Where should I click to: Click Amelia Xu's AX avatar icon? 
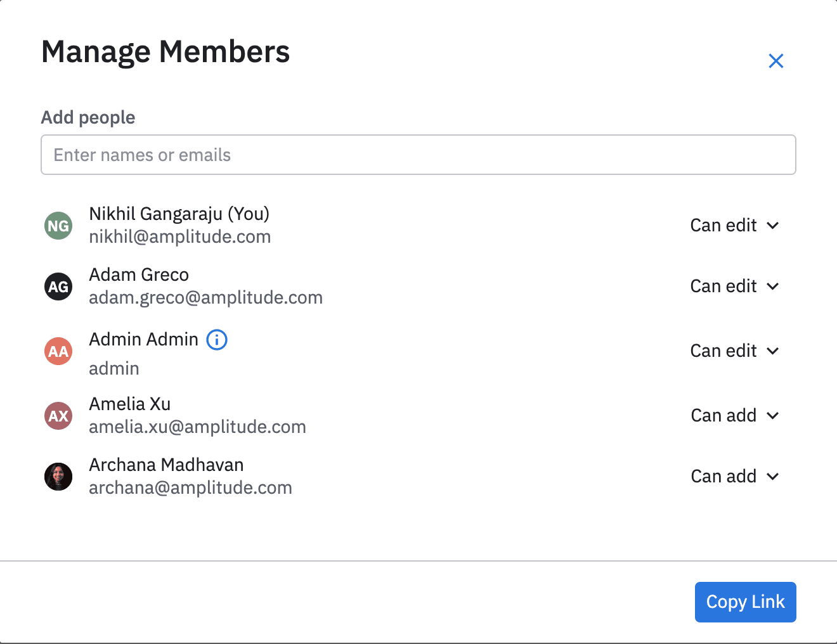(58, 416)
